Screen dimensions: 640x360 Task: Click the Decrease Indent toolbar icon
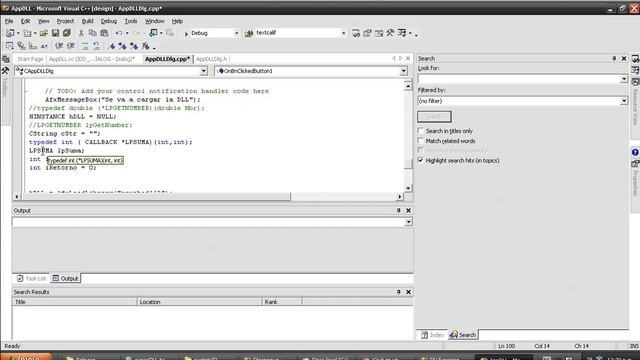pyautogui.click(x=59, y=46)
